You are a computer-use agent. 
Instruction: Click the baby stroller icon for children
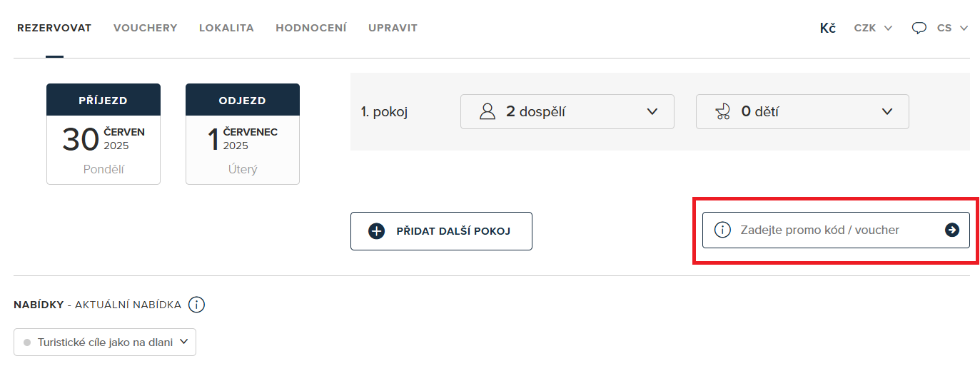[x=723, y=111]
